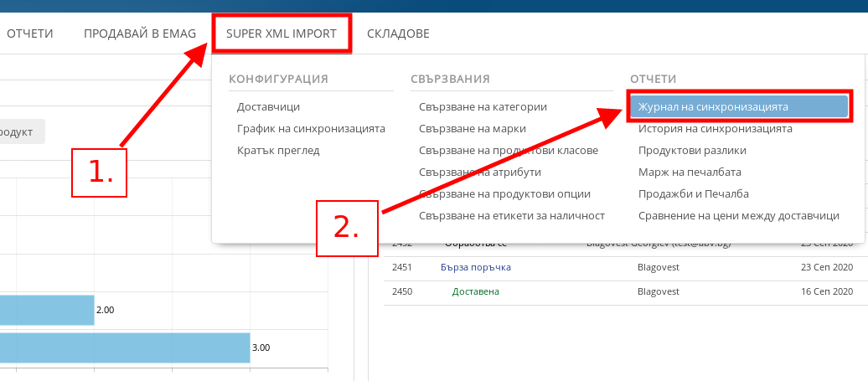Select Доставчици under Конфигурация
The width and height of the screenshot is (868, 381).
[x=268, y=107]
